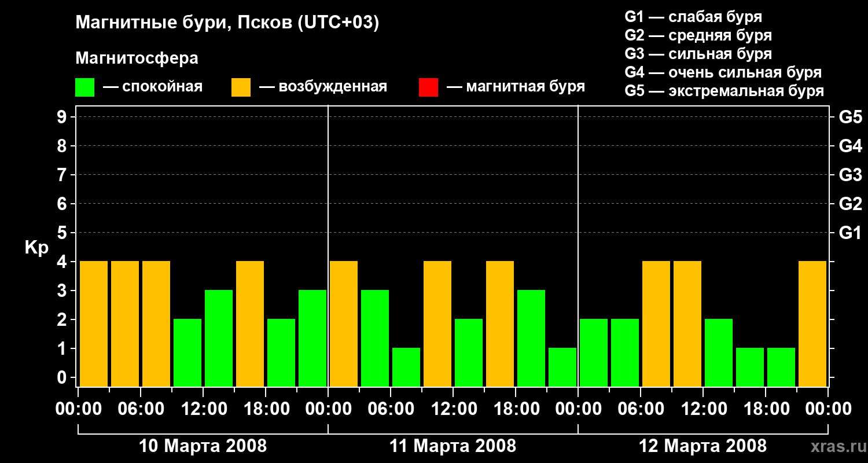Click the 11 March 21:00 green bar
The width and height of the screenshot is (868, 463).
tap(562, 367)
